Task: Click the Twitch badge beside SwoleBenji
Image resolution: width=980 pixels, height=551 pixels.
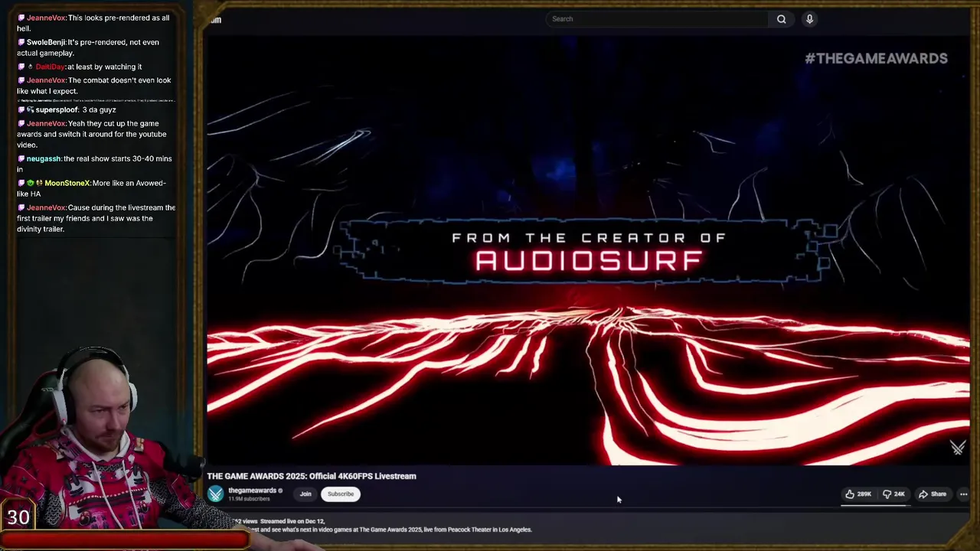Action: (21, 42)
